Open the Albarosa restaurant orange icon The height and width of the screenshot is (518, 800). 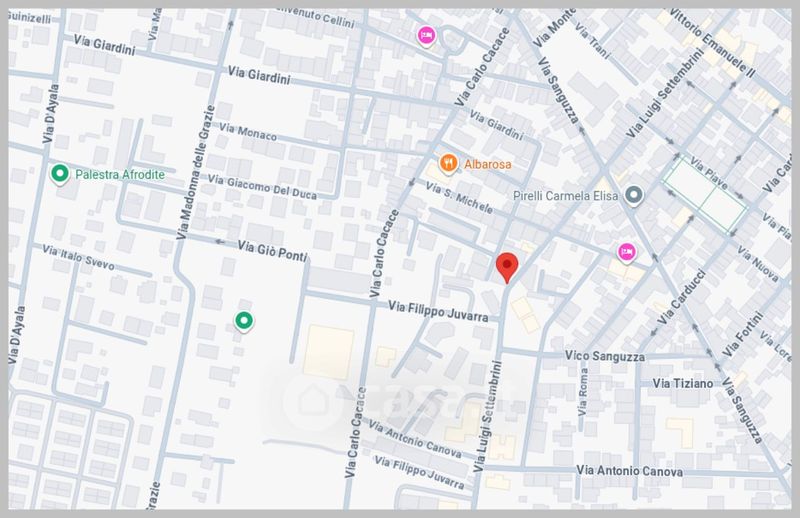pos(449,162)
